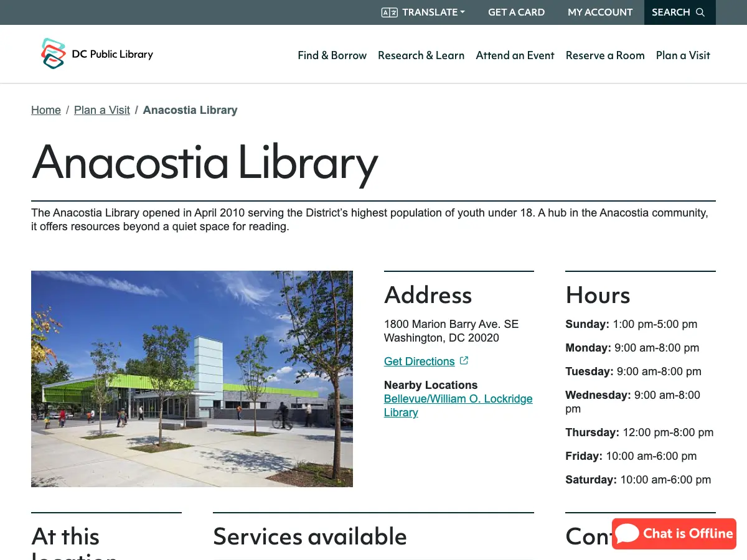Click the Home breadcrumb link
Image resolution: width=747 pixels, height=560 pixels.
[46, 110]
